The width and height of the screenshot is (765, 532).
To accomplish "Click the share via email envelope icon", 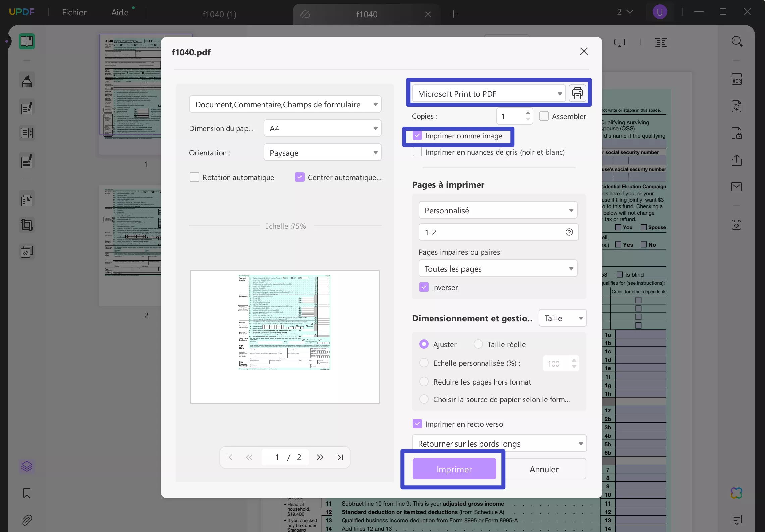I will [x=736, y=187].
